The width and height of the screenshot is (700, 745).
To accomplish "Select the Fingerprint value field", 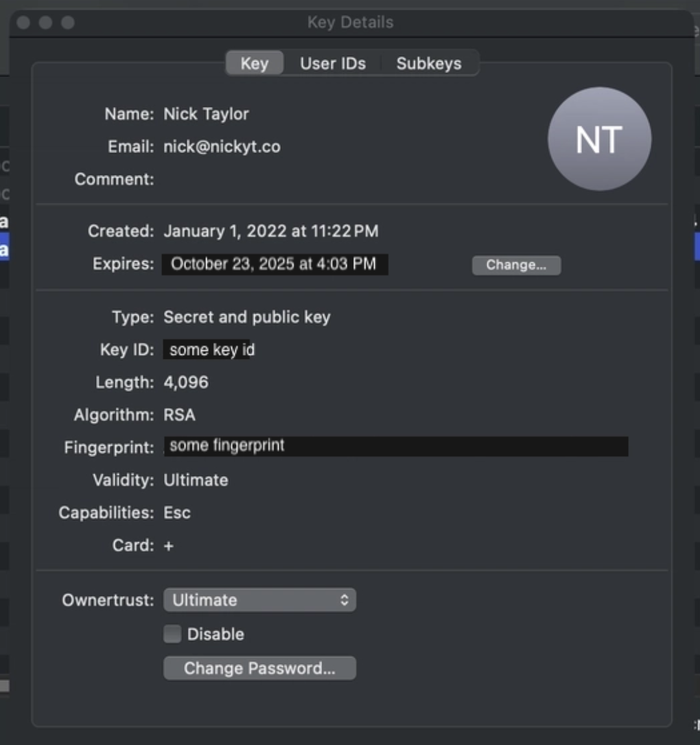I will [x=395, y=446].
